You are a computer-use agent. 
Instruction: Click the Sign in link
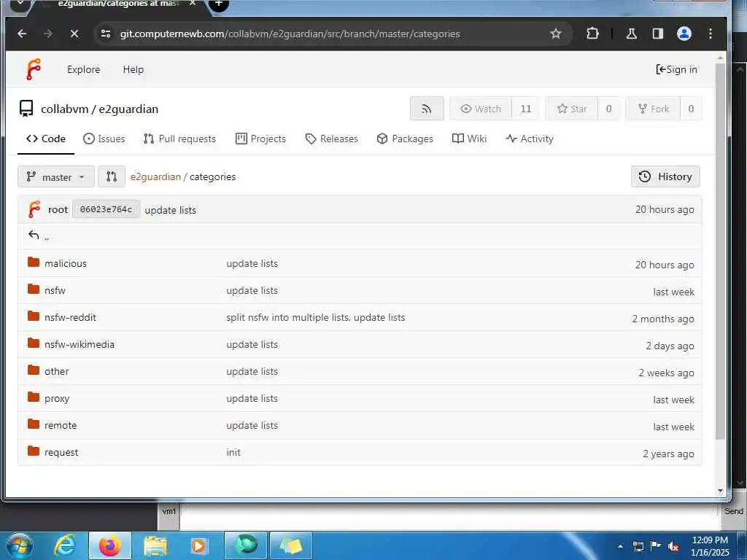676,69
